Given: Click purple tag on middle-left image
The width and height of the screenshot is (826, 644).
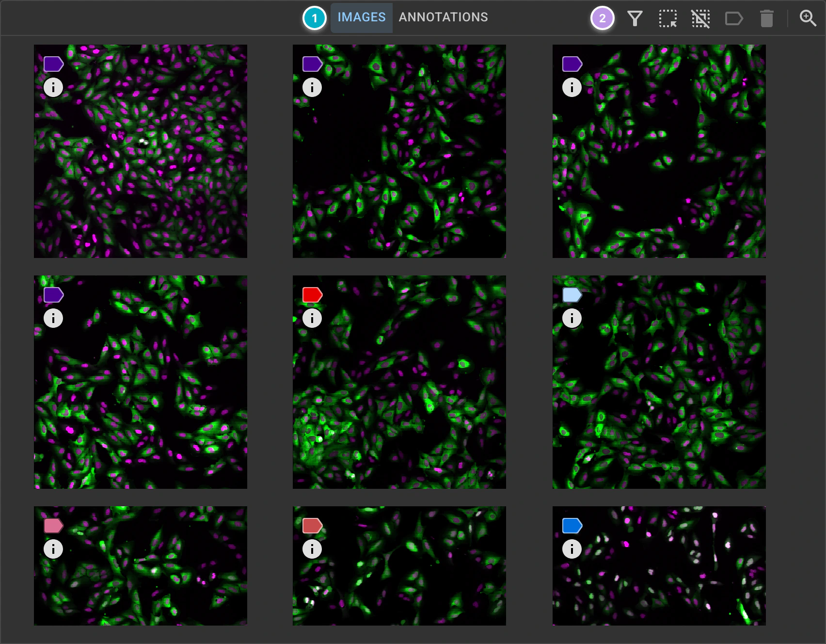Looking at the screenshot, I should click(x=54, y=295).
